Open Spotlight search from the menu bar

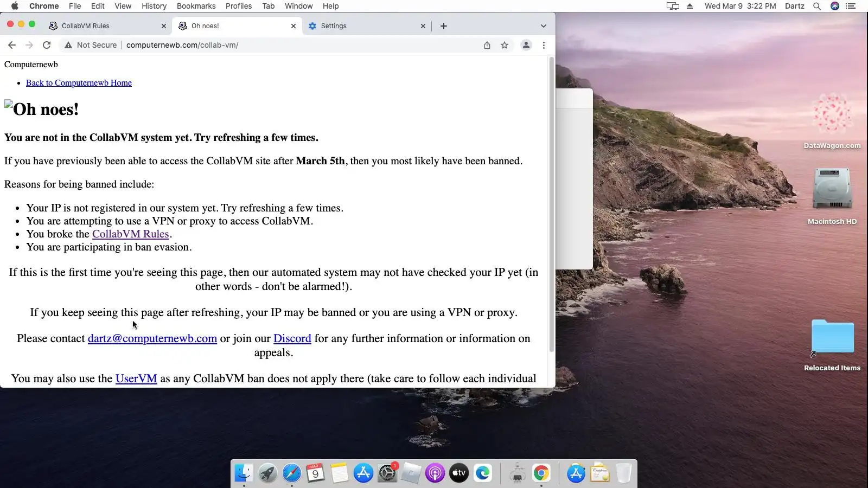click(817, 6)
